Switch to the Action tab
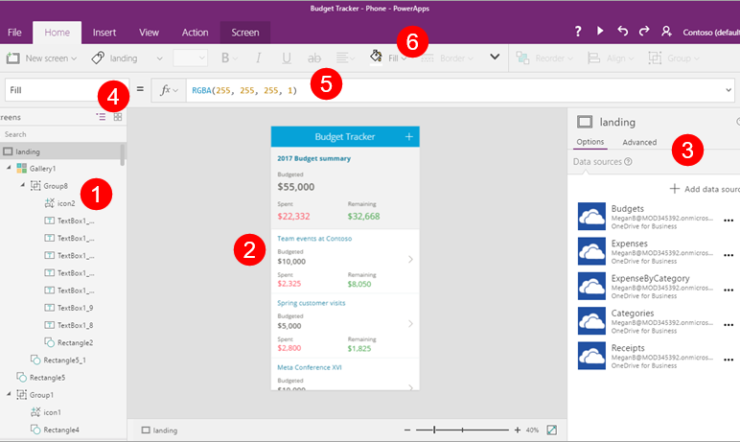This screenshot has height=442, width=740. (195, 32)
